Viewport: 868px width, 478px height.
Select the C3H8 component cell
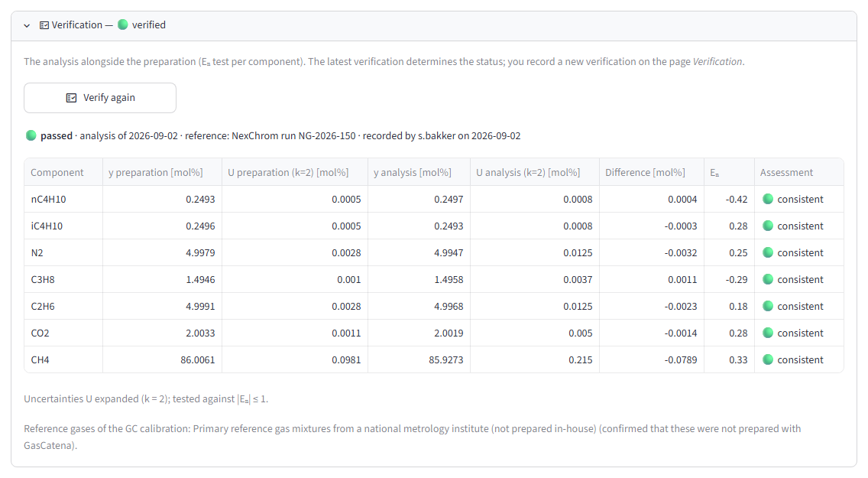click(x=63, y=280)
